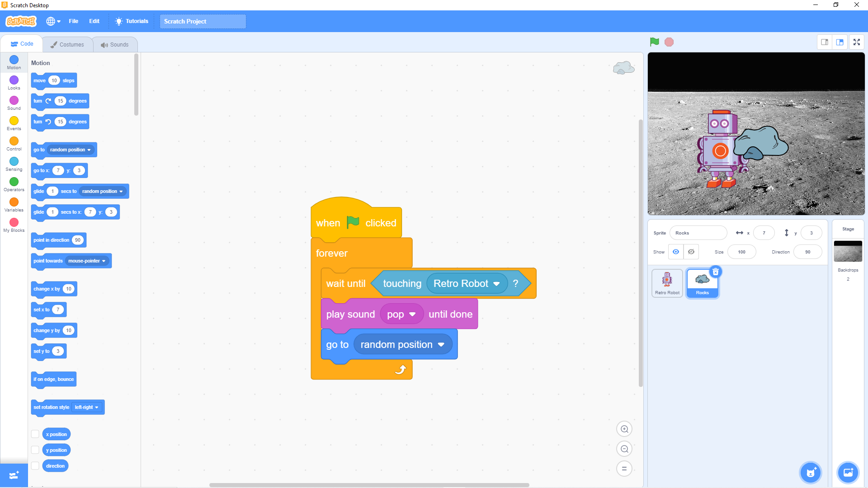The image size is (868, 488).
Task: Switch to small stage layout
Action: (825, 42)
